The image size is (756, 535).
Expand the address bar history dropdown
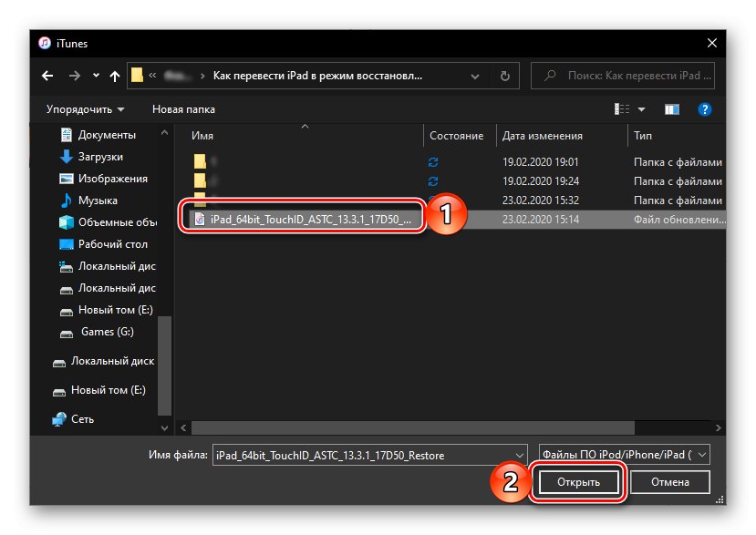click(x=475, y=77)
